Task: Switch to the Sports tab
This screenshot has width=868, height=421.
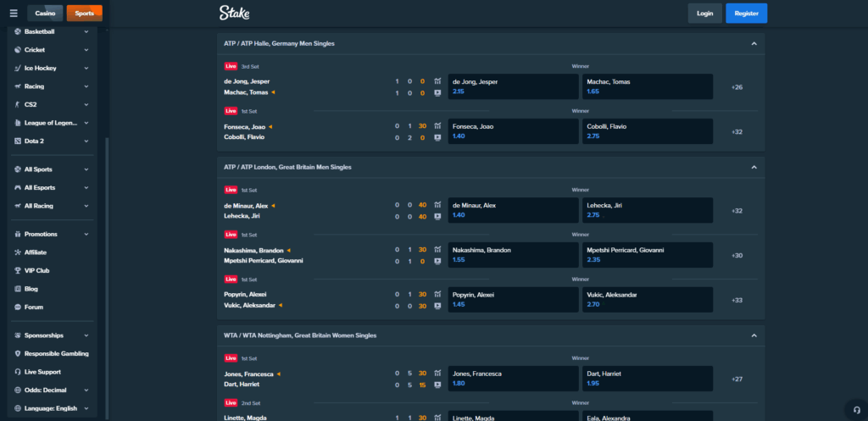Action: (84, 14)
